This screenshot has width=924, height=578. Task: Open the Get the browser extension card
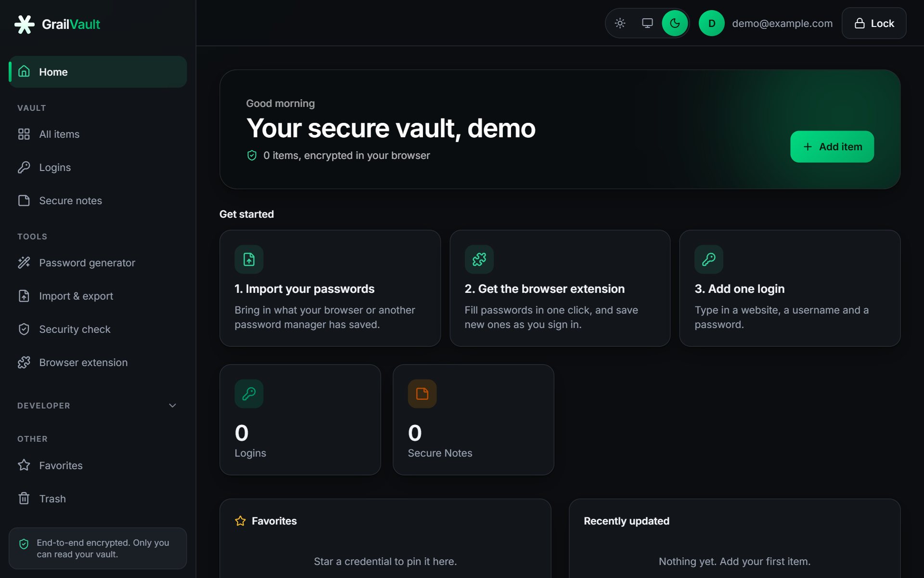[x=560, y=288]
